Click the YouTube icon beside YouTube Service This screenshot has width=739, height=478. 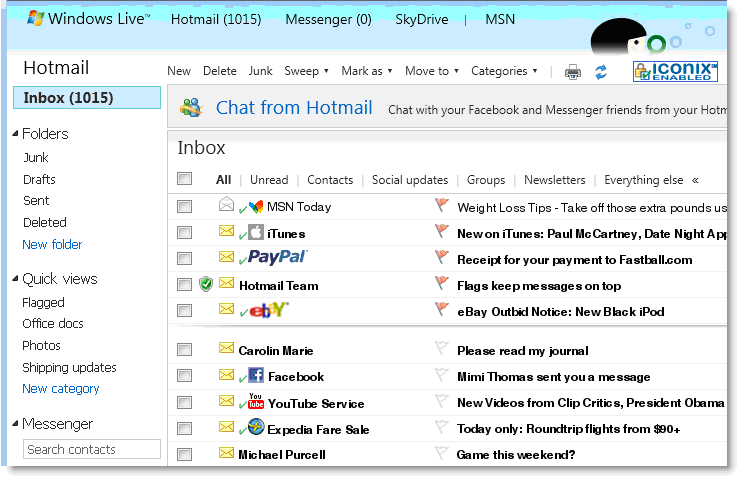pyautogui.click(x=256, y=401)
